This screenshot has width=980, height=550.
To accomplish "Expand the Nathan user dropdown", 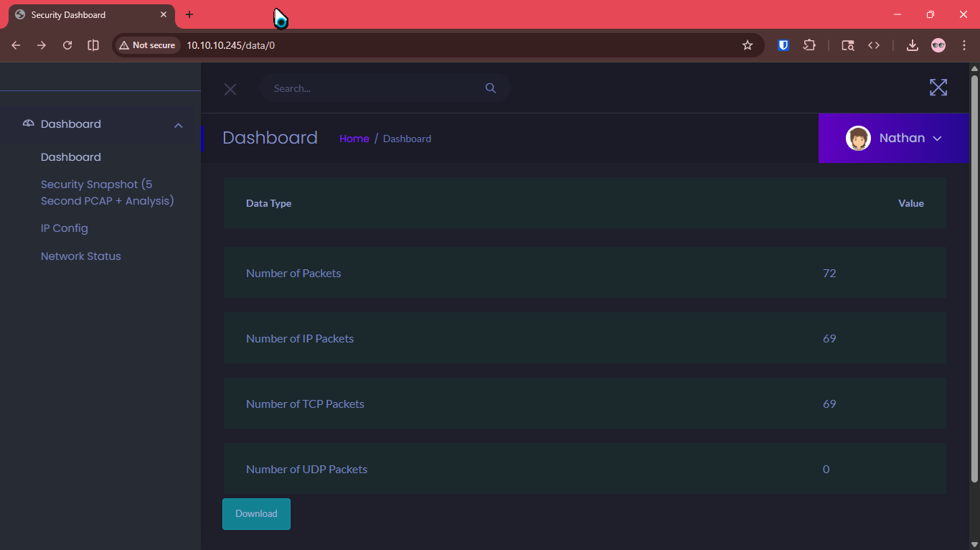I will point(937,139).
